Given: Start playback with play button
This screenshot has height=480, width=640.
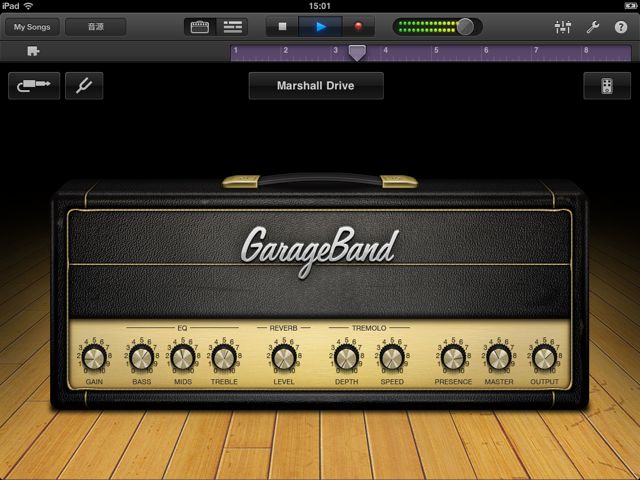Looking at the screenshot, I should coord(320,27).
